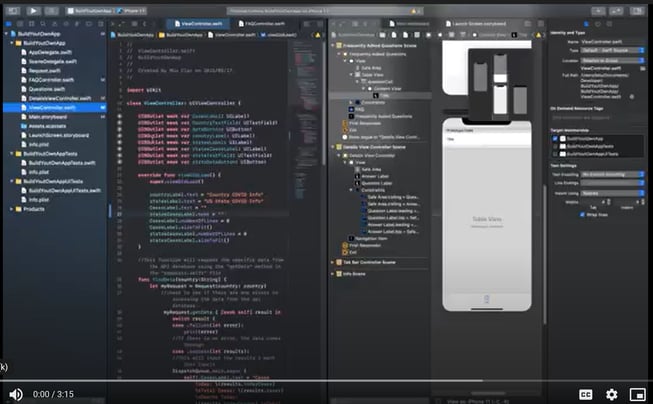Check the BuildYourOwnAppTests target membership box
This screenshot has width=653, height=404.
pyautogui.click(x=557, y=146)
